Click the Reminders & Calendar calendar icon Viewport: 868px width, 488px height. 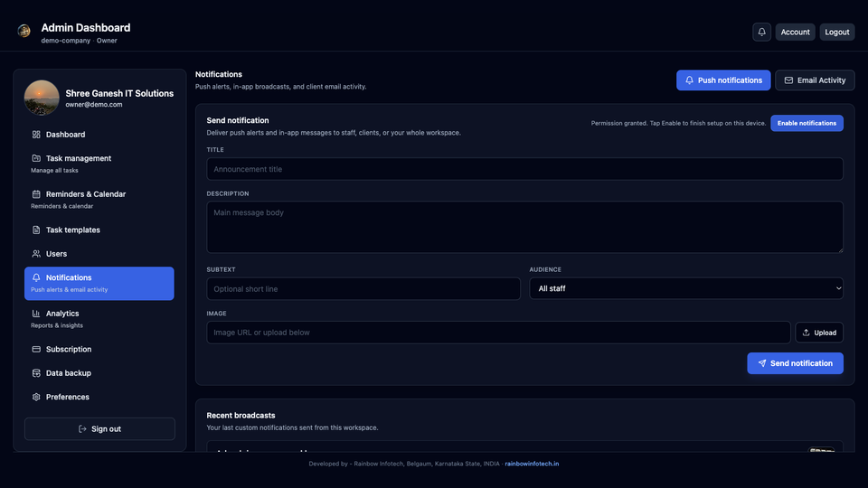(36, 194)
